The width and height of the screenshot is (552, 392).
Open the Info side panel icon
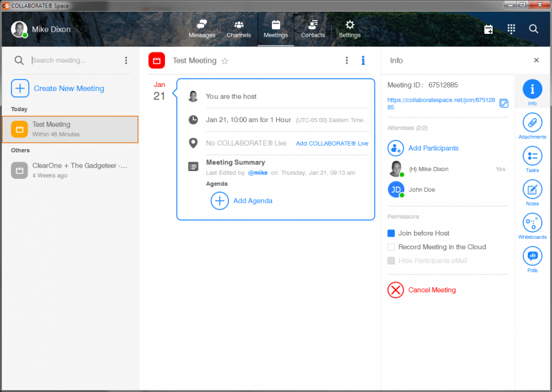coord(532,92)
